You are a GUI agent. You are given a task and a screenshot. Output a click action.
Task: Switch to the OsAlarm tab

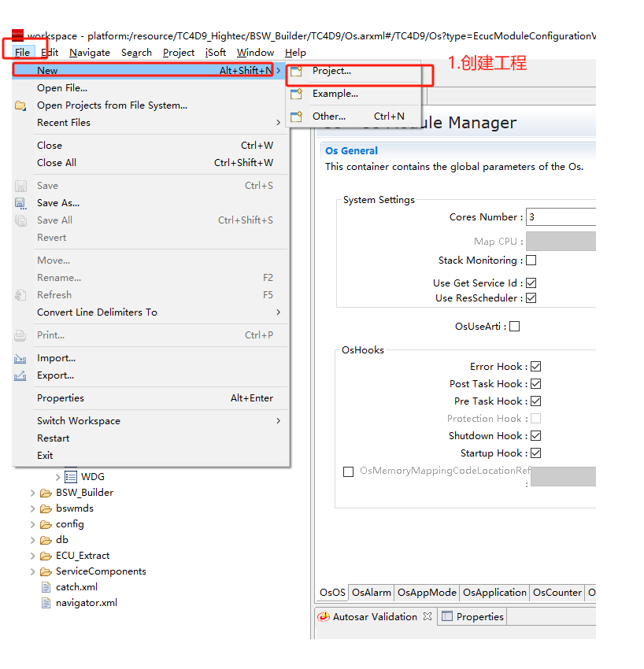[372, 593]
